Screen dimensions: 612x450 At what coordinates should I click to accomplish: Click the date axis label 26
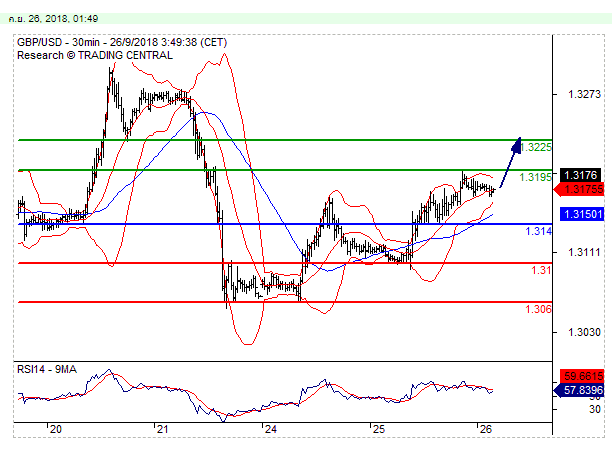pyautogui.click(x=486, y=429)
